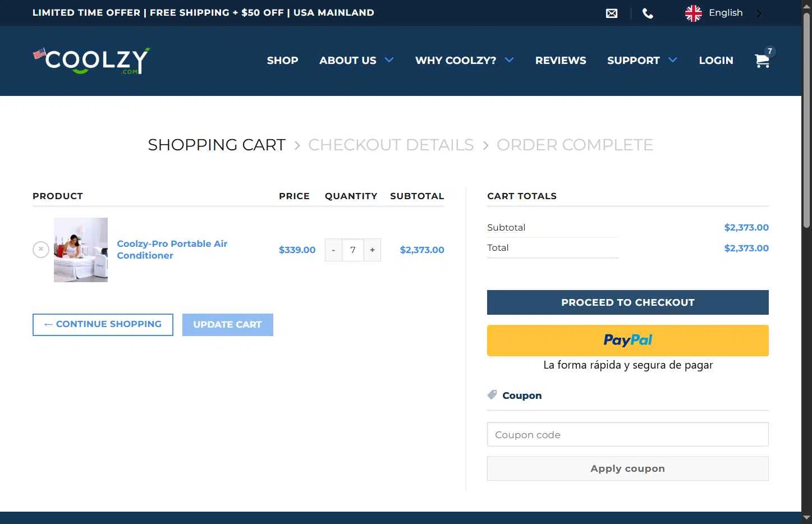812x524 pixels.
Task: Increase quantity with plus button
Action: tap(372, 250)
